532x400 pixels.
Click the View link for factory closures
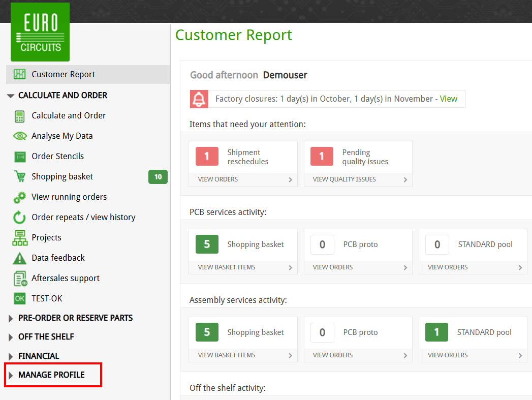tap(448, 99)
